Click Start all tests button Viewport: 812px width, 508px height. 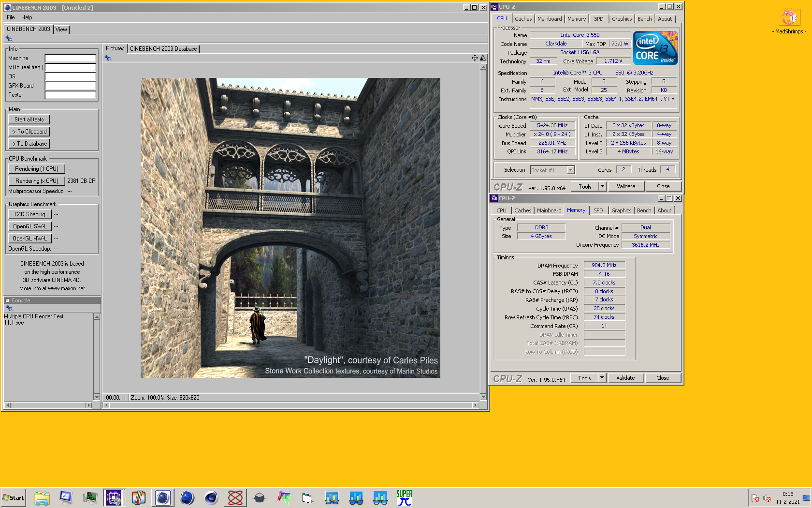(x=29, y=120)
